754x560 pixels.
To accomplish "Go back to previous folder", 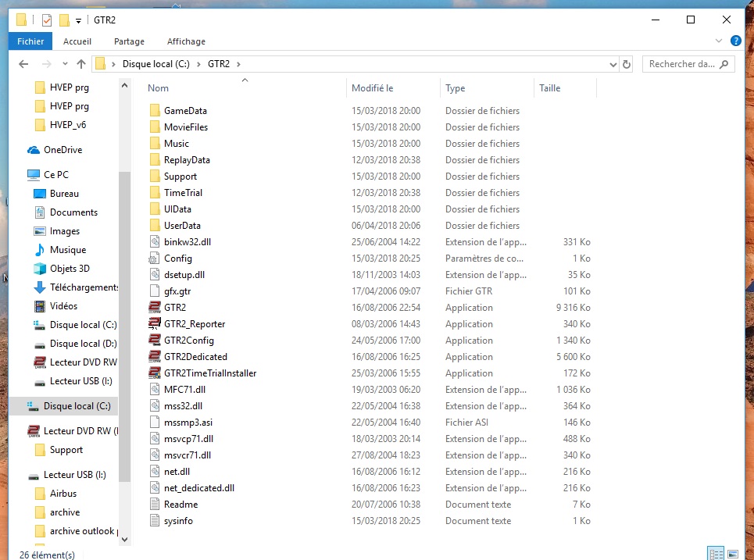I will pos(23,64).
